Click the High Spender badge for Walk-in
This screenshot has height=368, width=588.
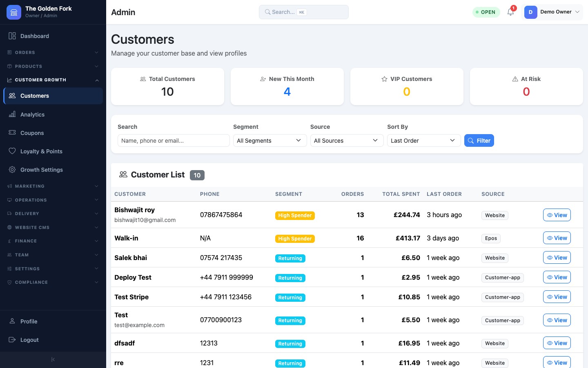pos(295,238)
